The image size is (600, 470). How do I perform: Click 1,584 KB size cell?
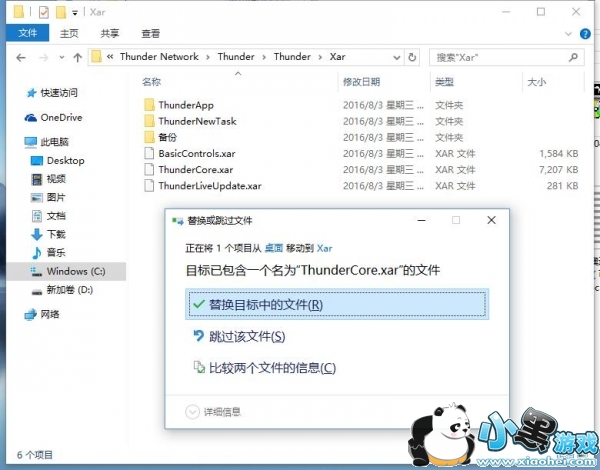[x=558, y=153]
